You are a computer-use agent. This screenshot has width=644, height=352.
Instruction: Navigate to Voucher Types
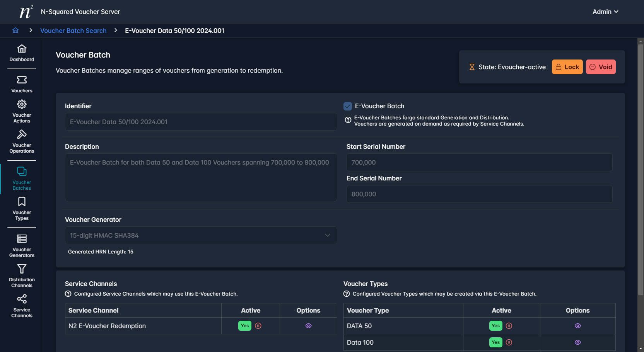(x=22, y=209)
